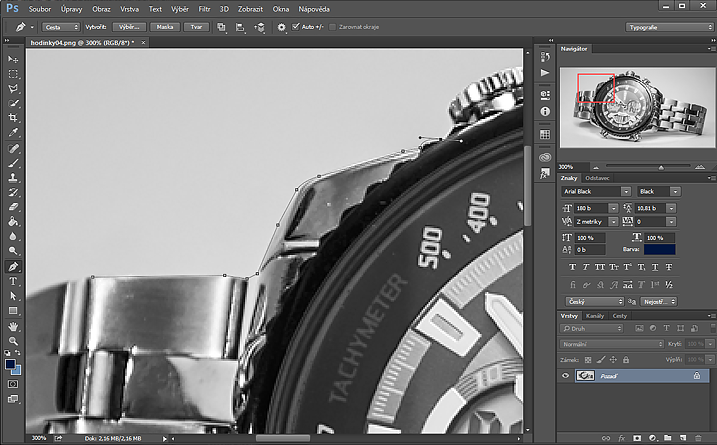Click the Tvar button
This screenshot has height=445, width=717.
(196, 27)
